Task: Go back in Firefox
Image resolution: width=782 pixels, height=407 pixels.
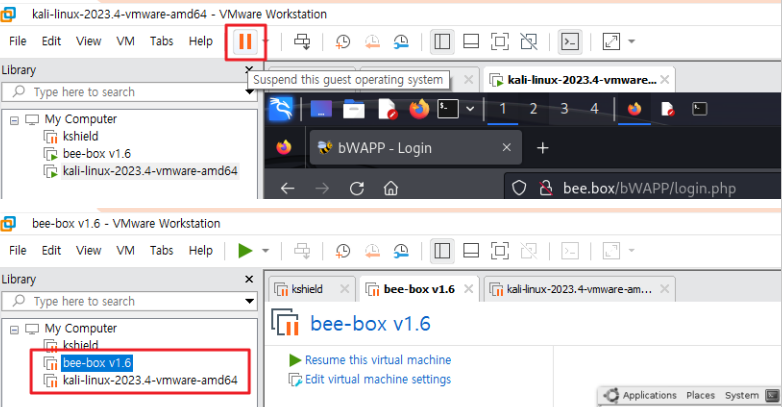Action: (287, 189)
